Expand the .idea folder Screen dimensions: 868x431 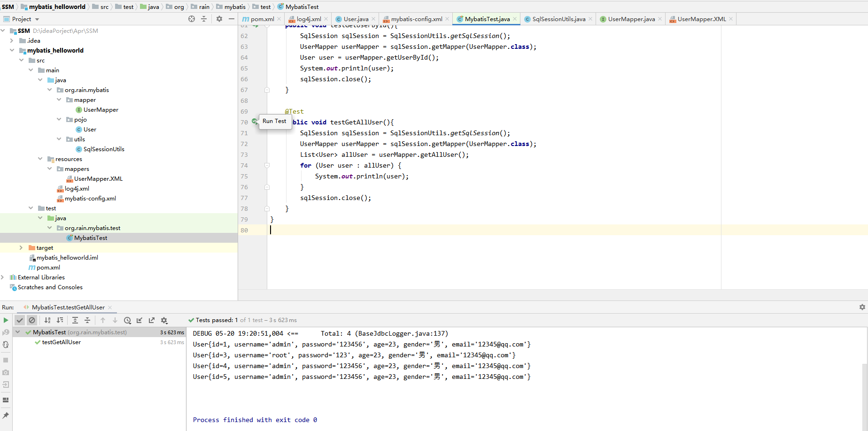click(12, 40)
